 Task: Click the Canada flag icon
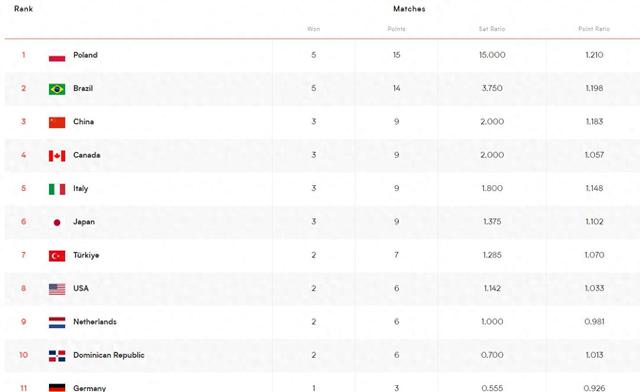coord(57,156)
